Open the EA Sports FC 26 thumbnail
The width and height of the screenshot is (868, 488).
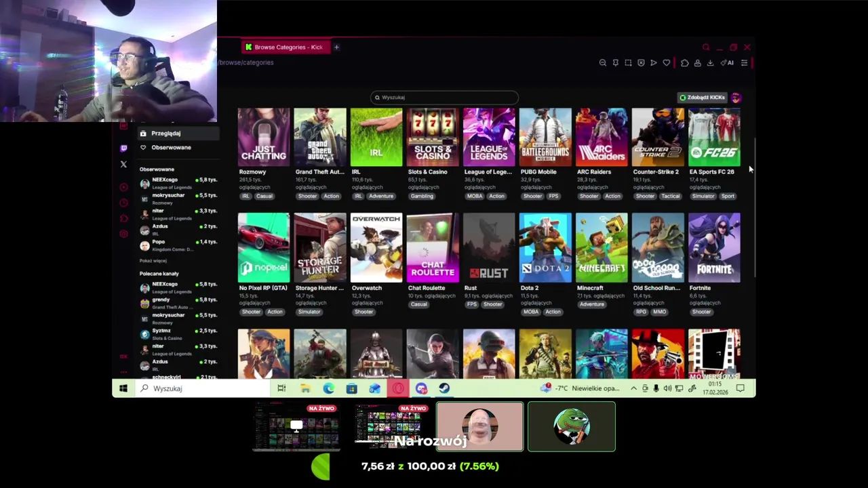[x=714, y=137]
